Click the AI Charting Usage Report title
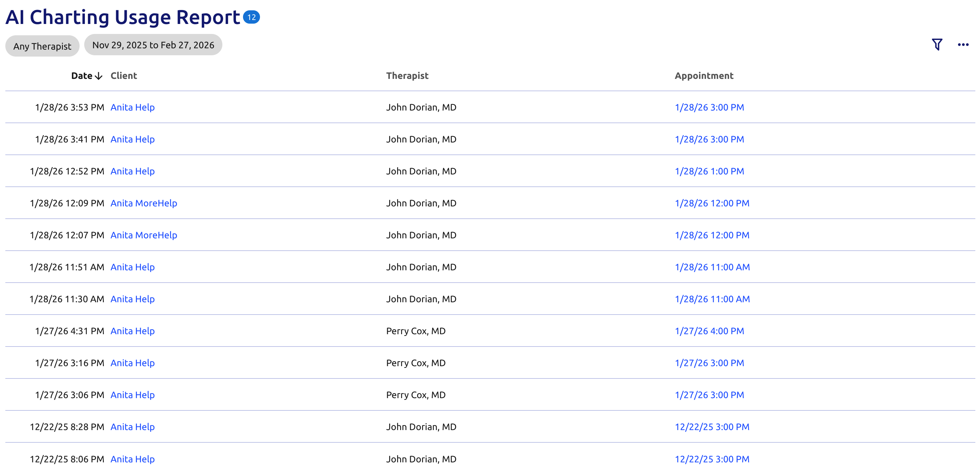The width and height of the screenshot is (980, 476). point(122,18)
